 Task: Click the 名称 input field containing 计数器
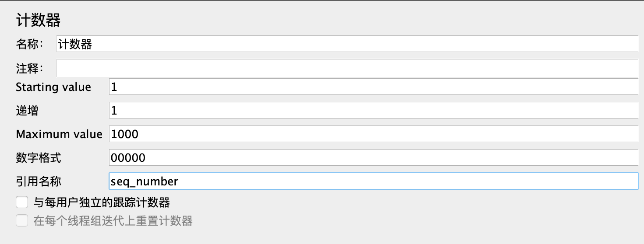coord(347,44)
